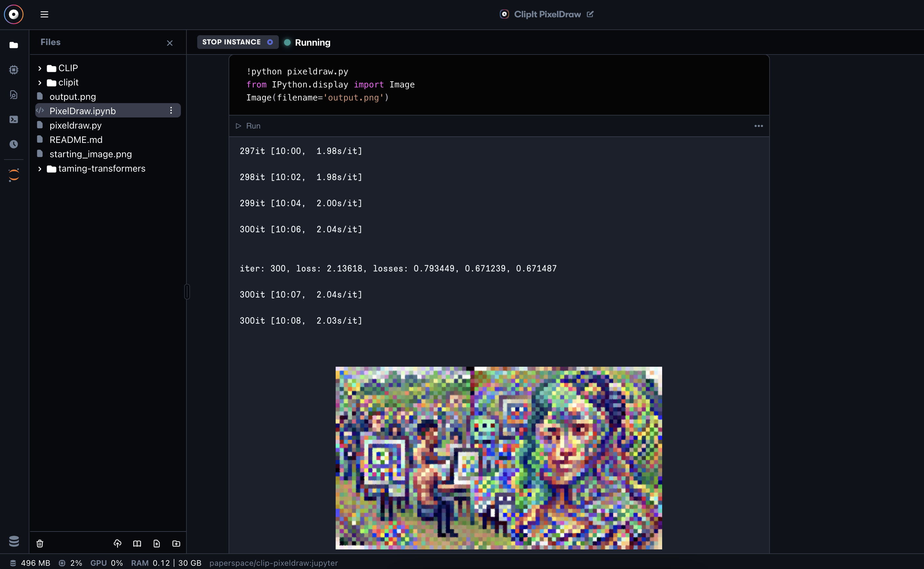Create a new folder using the folder-plus icon
This screenshot has height=569, width=924.
(176, 544)
